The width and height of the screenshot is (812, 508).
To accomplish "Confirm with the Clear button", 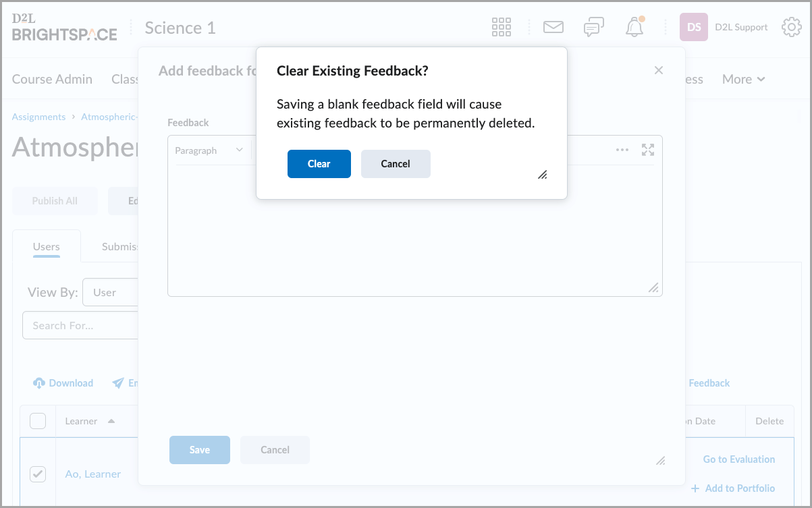I will (319, 164).
